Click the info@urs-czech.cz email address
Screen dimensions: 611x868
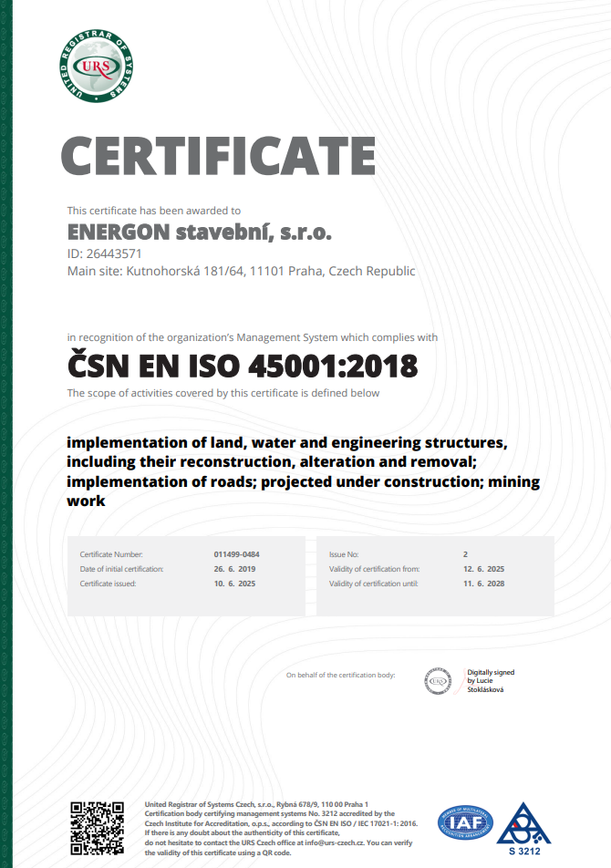tap(334, 842)
